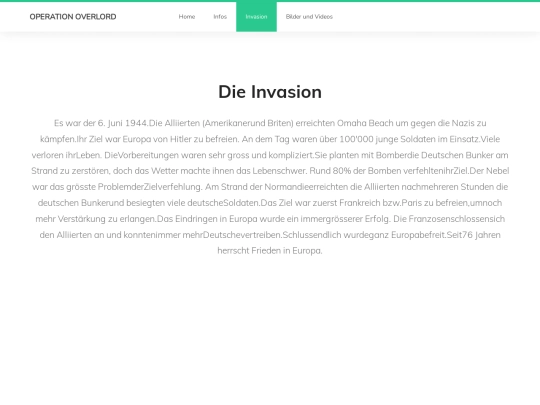Click the last line "herrscht Frieden in Europa."
540x405 pixels.
tap(270, 251)
